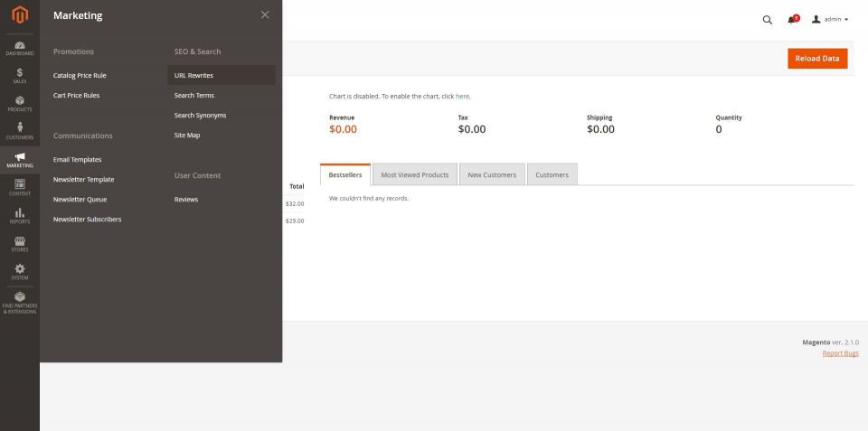Open the Stores sidebar icon
868x431 pixels.
pos(19,244)
